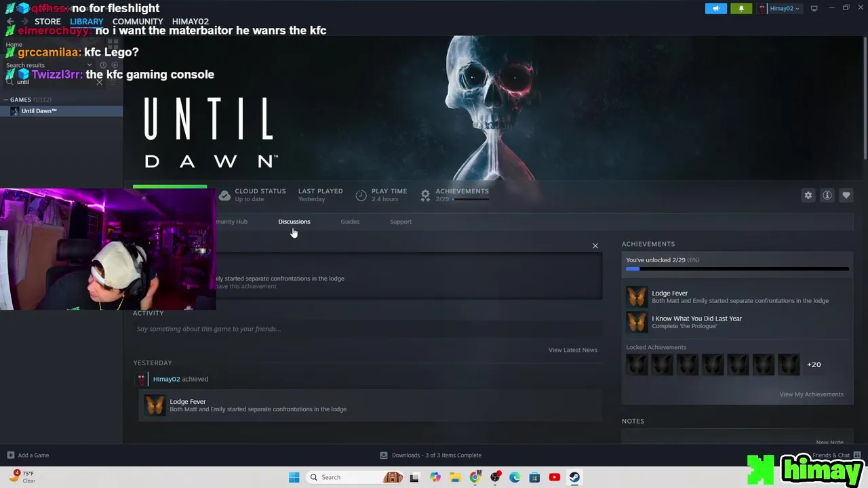Image resolution: width=868 pixels, height=488 pixels.
Task: Click the ACHIEVEMENTS 2/29 label
Action: pyautogui.click(x=462, y=195)
